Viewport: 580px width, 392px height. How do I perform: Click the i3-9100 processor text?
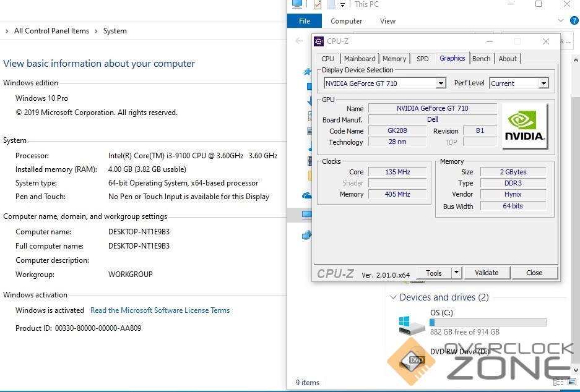point(193,156)
